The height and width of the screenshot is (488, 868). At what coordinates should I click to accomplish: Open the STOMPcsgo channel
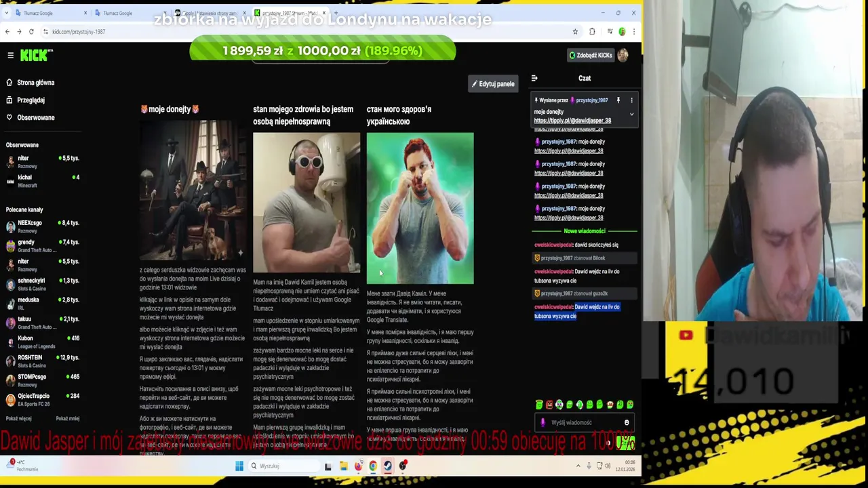click(42, 380)
